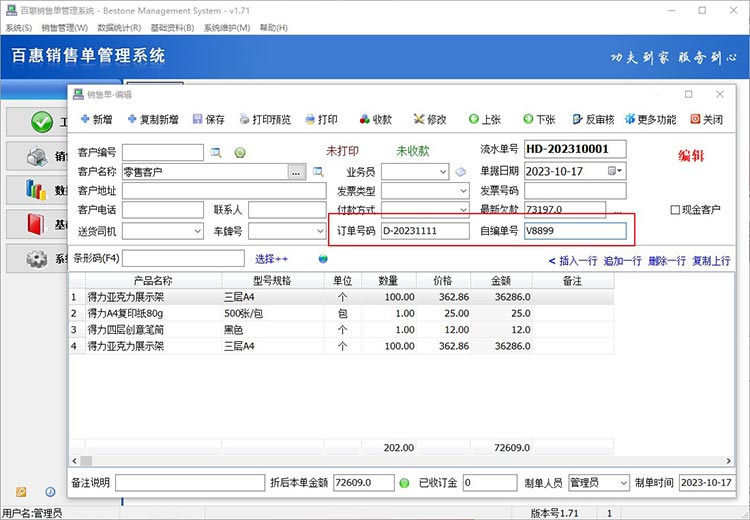Viewport: 750px width, 520px height.
Task: Expand the 送货司机 dropdown
Action: point(198,231)
